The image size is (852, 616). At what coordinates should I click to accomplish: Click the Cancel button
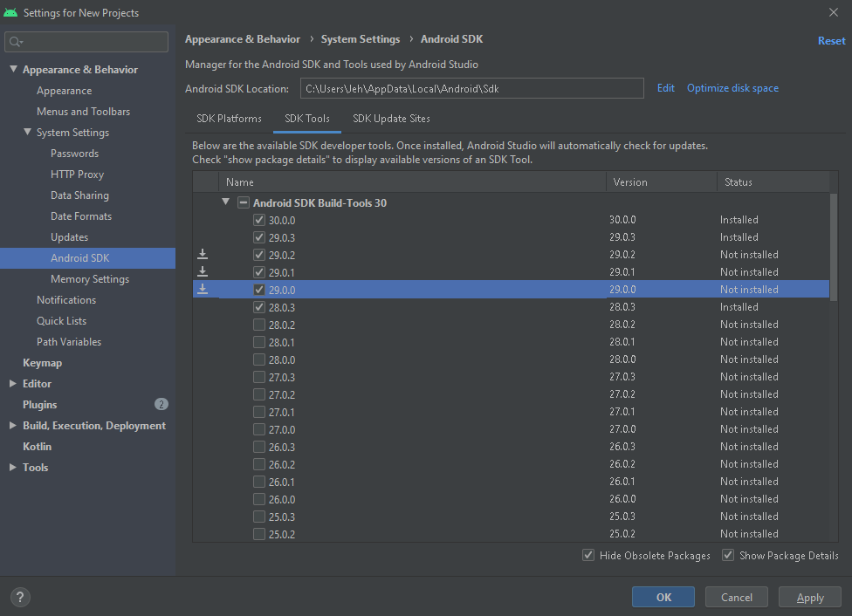coord(737,597)
